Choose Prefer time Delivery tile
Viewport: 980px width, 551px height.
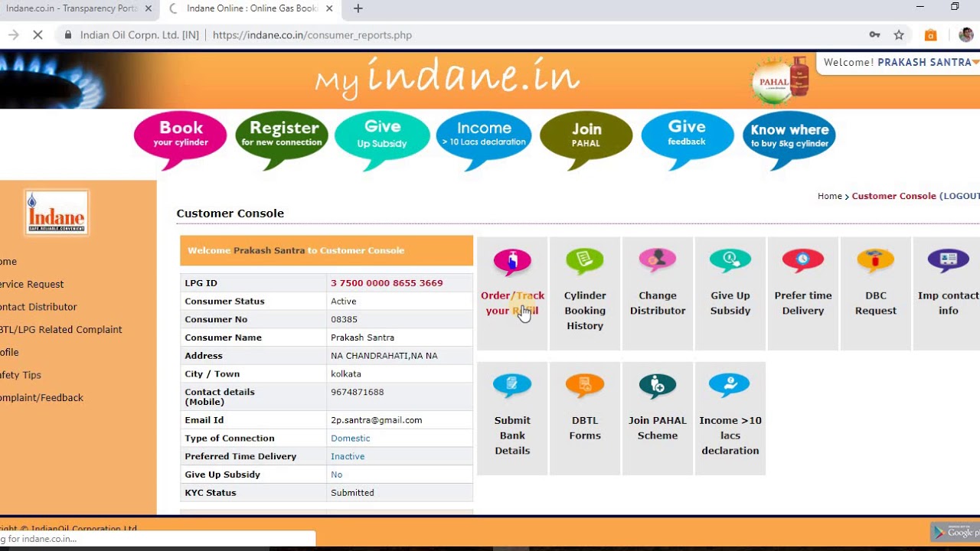[803, 293]
